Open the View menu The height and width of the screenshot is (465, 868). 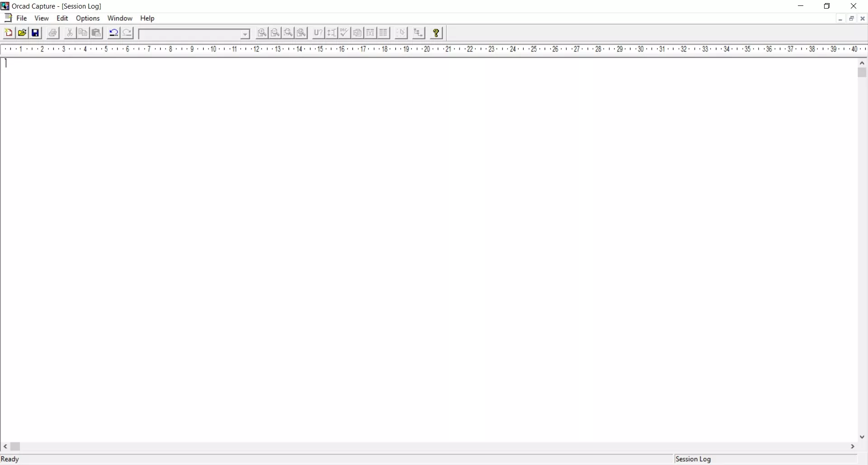pyautogui.click(x=42, y=19)
